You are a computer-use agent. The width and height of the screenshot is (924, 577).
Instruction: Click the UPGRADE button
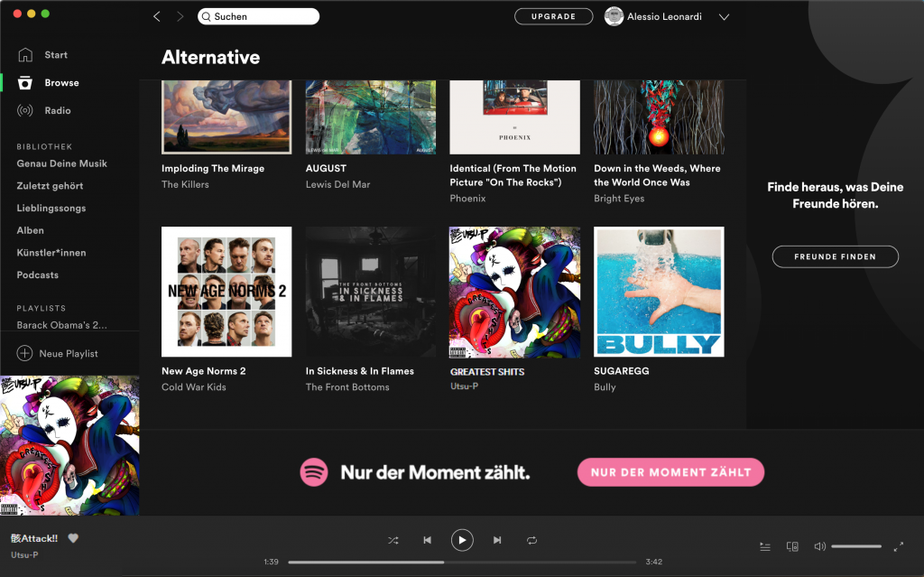[x=553, y=16]
